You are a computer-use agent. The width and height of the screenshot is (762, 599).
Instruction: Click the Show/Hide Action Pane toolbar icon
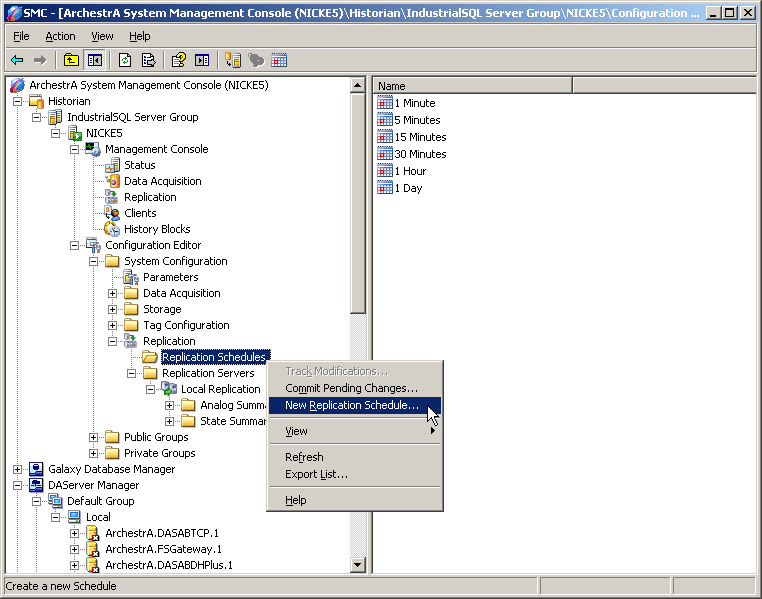tap(202, 60)
